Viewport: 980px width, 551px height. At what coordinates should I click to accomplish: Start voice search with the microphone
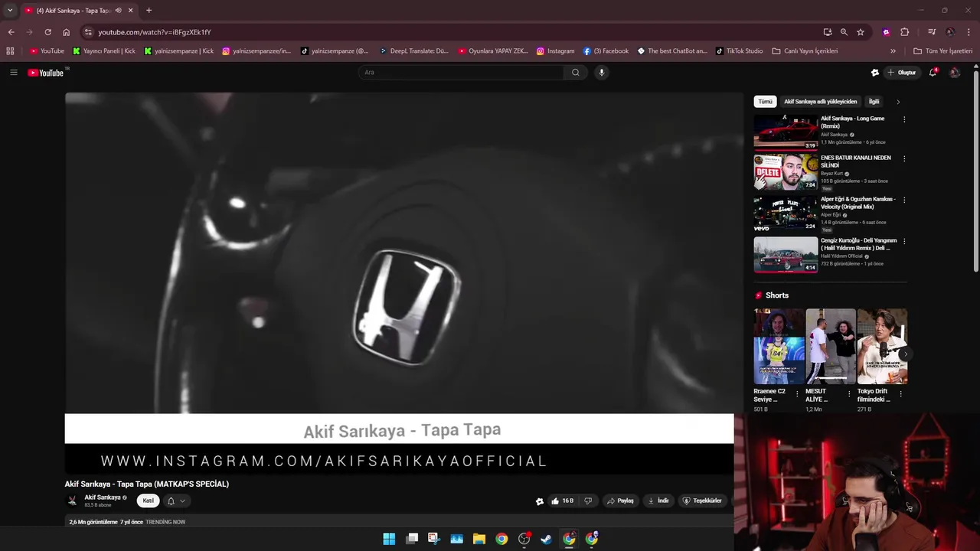tap(602, 73)
